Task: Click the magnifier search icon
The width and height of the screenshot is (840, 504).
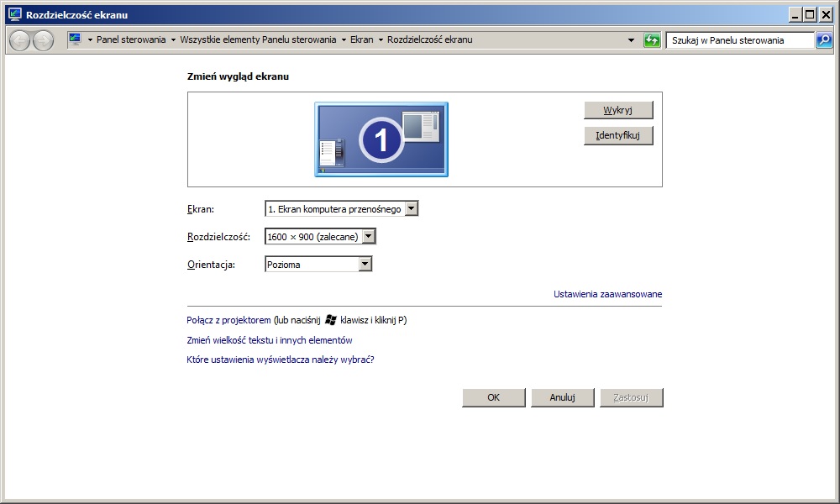Action: point(824,40)
